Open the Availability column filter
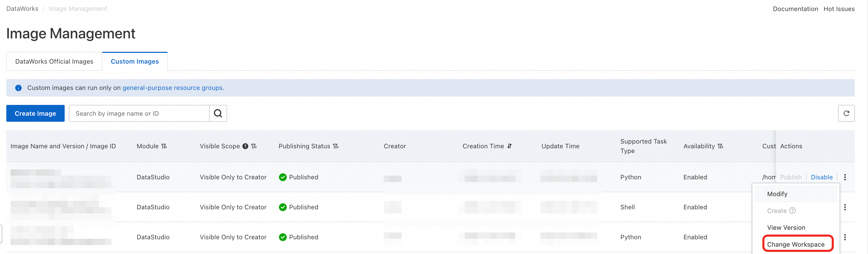868x254 pixels. pos(721,146)
